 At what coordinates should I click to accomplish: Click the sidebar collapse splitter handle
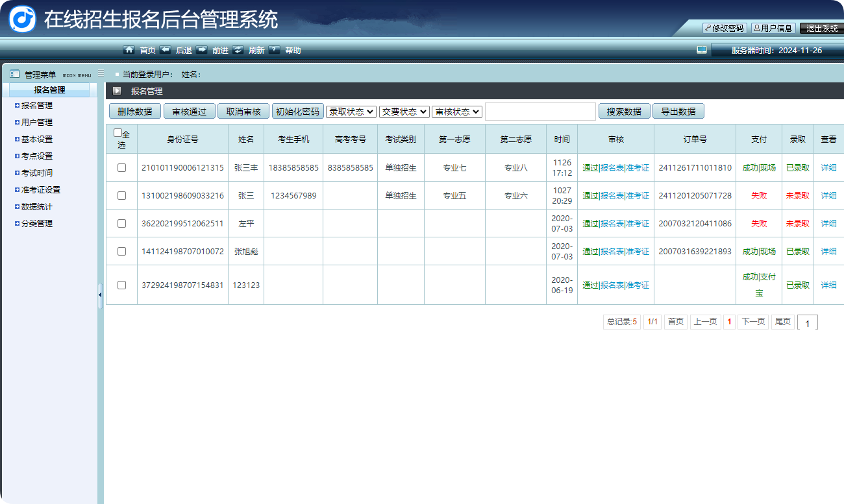coord(100,295)
